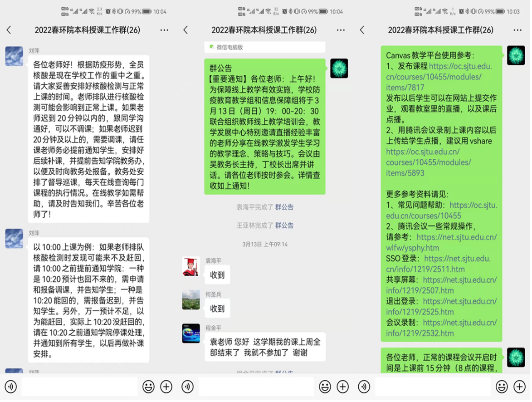532x402 pixels.
Task: Open 刘萍's avatar in the left chat
Action: 14,56
